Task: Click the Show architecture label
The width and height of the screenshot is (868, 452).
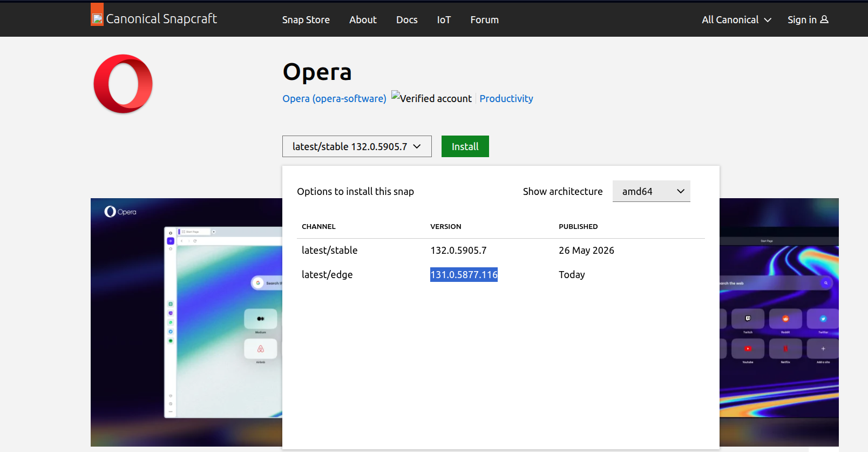Action: point(562,191)
